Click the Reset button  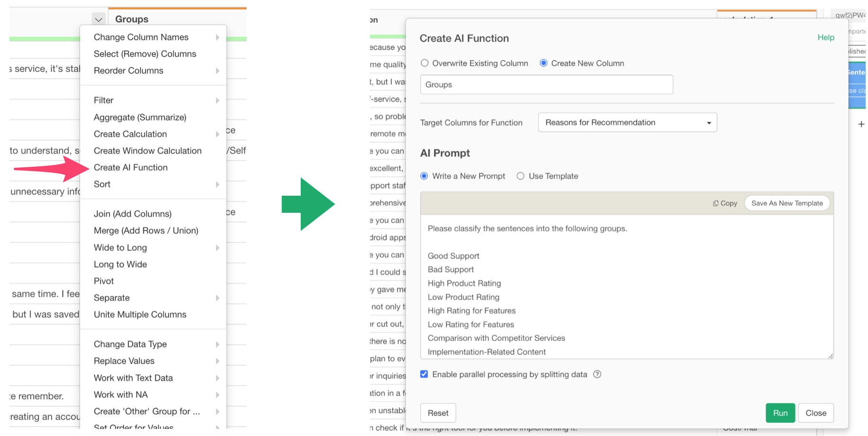[438, 413]
